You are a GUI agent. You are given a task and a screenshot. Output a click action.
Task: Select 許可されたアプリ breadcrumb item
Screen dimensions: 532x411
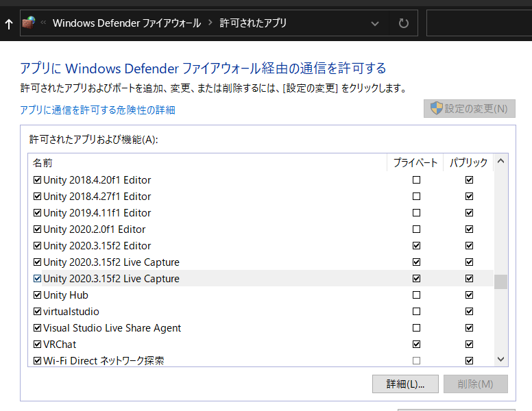253,23
